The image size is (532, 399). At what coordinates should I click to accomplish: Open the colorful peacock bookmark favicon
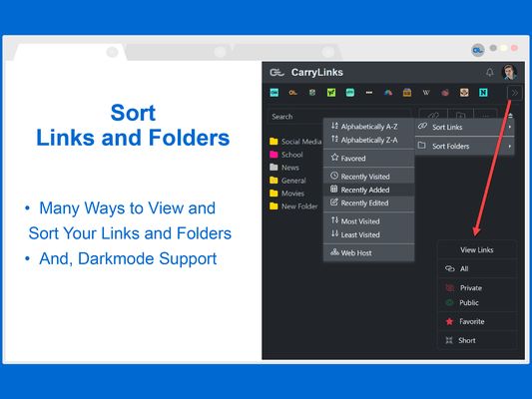[388, 92]
